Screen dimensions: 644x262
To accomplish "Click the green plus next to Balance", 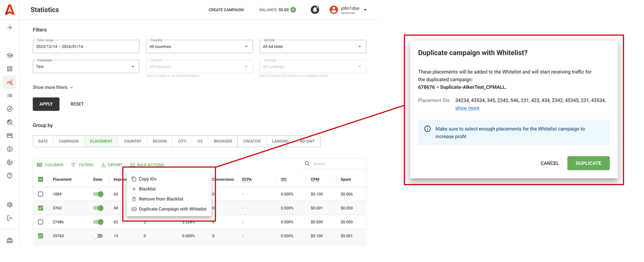I will coord(294,9).
